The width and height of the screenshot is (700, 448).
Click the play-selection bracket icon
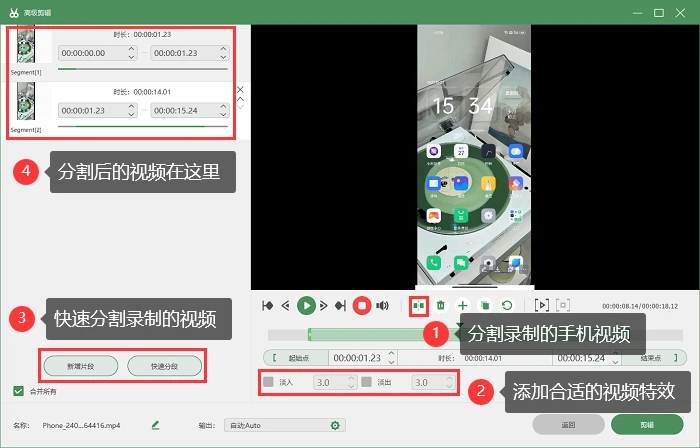[542, 305]
